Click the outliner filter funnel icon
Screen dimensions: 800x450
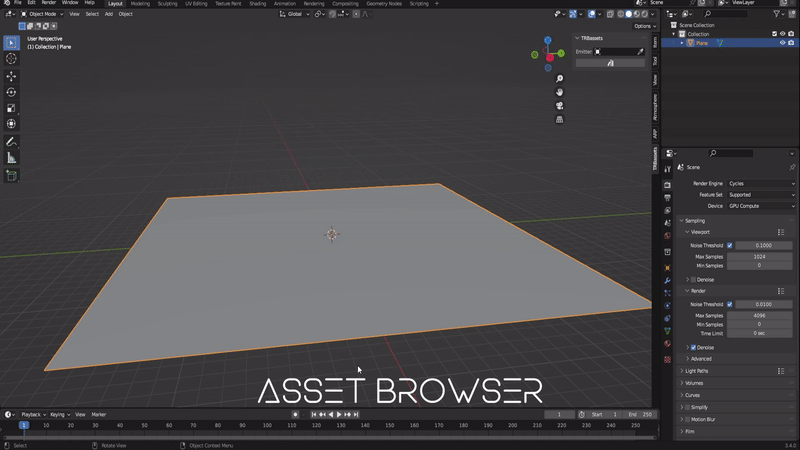(x=777, y=14)
